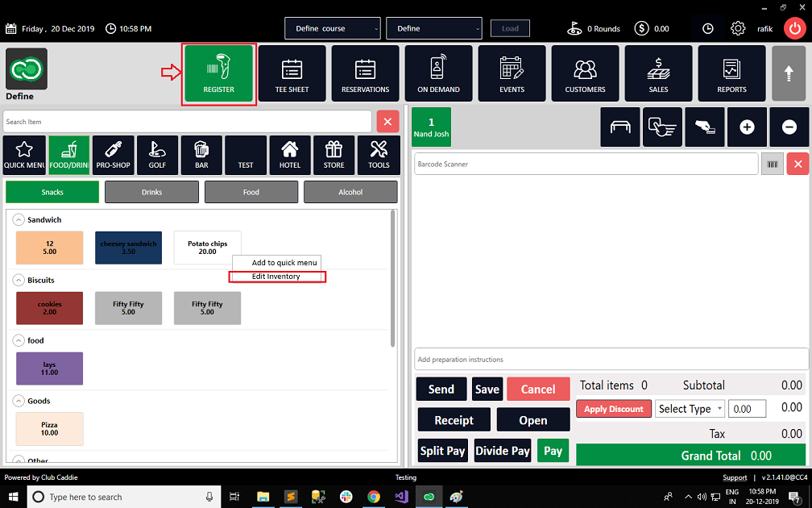Select the Store category
This screenshot has width=812, height=508.
[334, 155]
